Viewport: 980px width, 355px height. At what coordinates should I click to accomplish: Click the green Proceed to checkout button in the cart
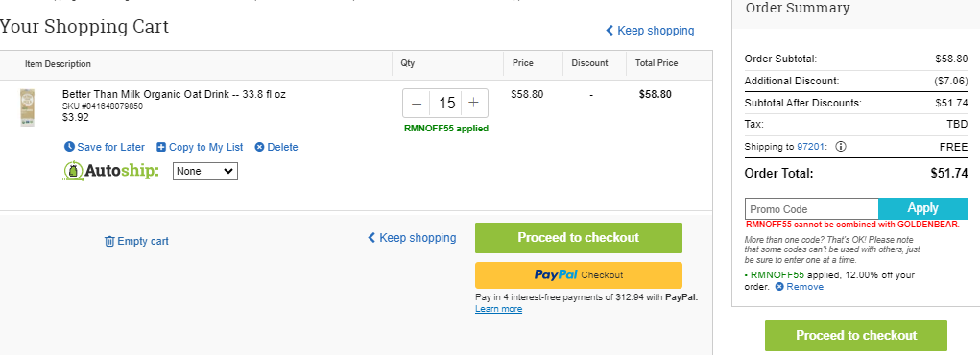tap(578, 238)
